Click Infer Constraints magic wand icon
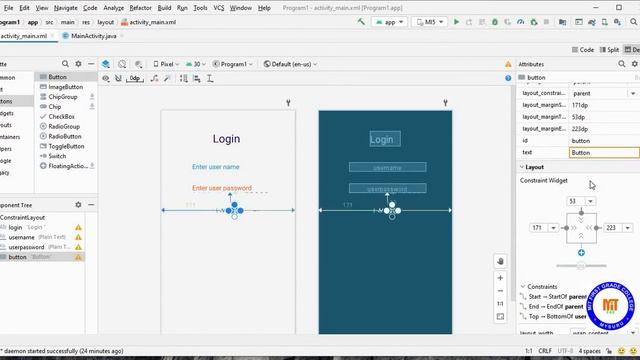This screenshot has width=640, height=360. (x=167, y=78)
